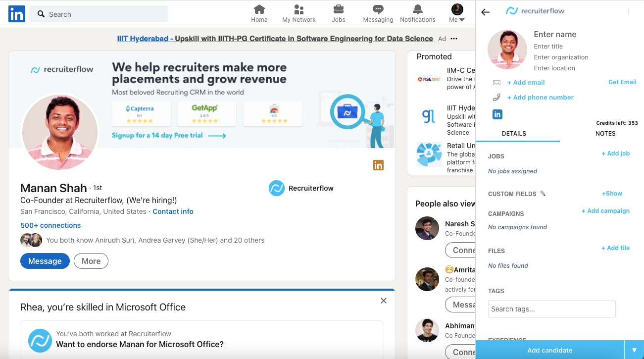This screenshot has height=359, width=644.
Task: Open 500+ connections link
Action: point(50,225)
